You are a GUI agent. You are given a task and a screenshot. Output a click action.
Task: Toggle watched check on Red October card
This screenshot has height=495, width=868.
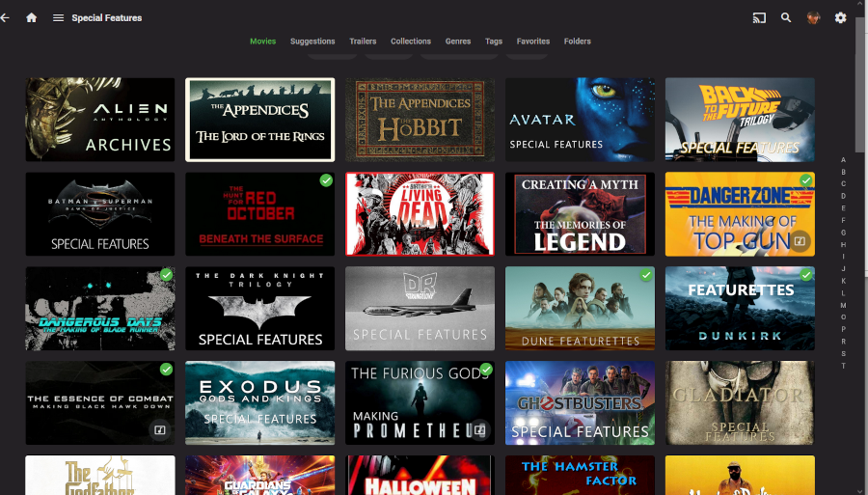coord(326,180)
